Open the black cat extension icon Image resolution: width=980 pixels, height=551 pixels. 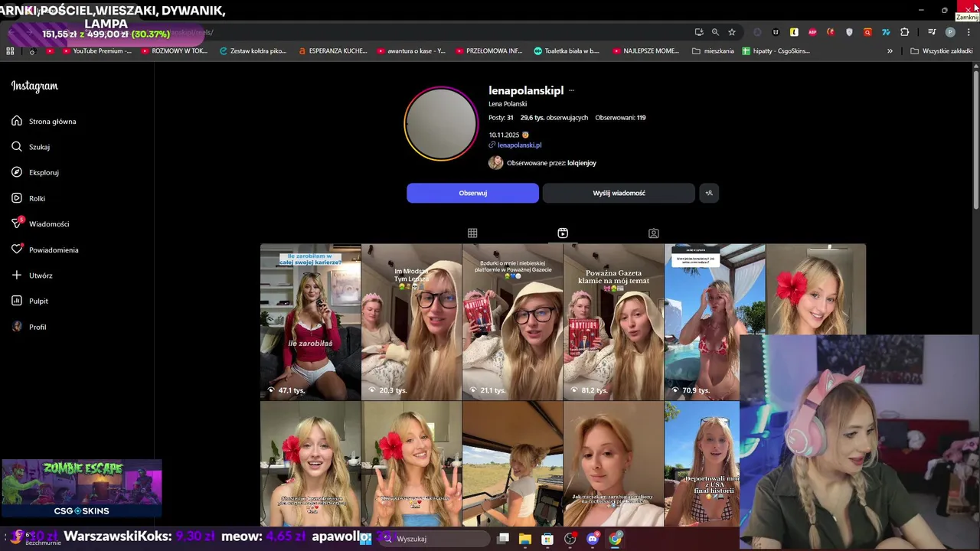(x=776, y=32)
